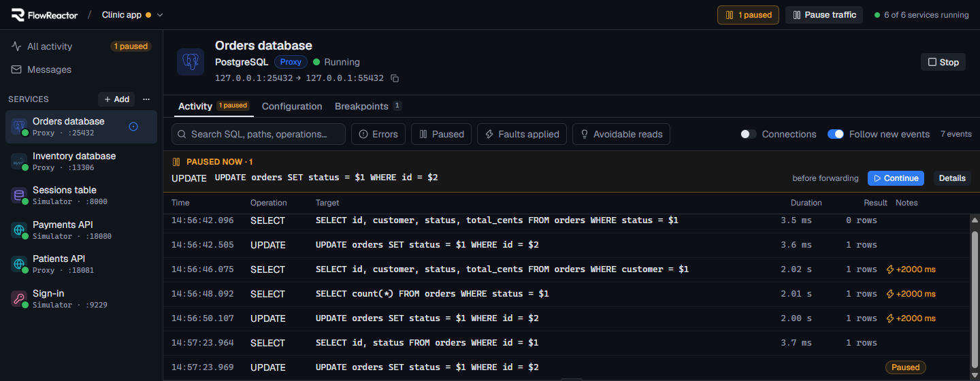Click the Time column header
The image size is (980, 381).
(180, 203)
